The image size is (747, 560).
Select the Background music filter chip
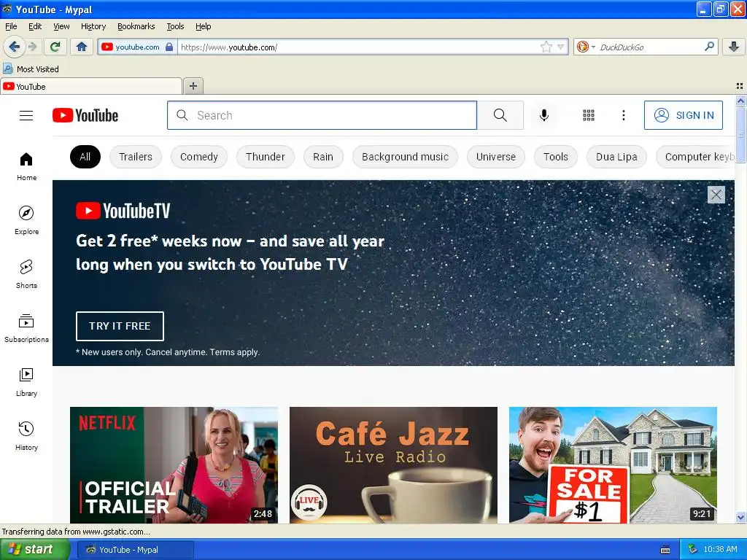coord(405,157)
